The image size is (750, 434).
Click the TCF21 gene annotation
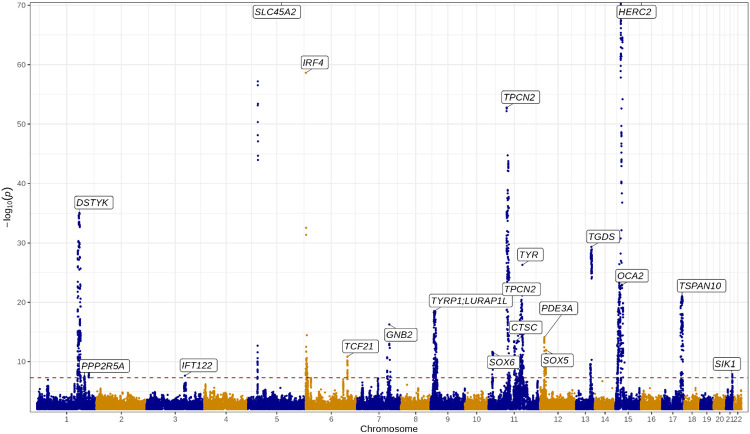[x=359, y=347]
